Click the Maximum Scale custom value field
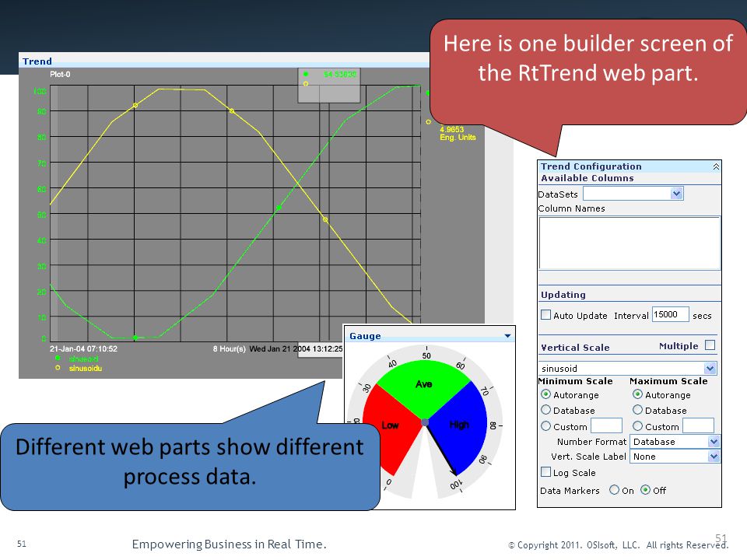The image size is (747, 560). pos(698,425)
